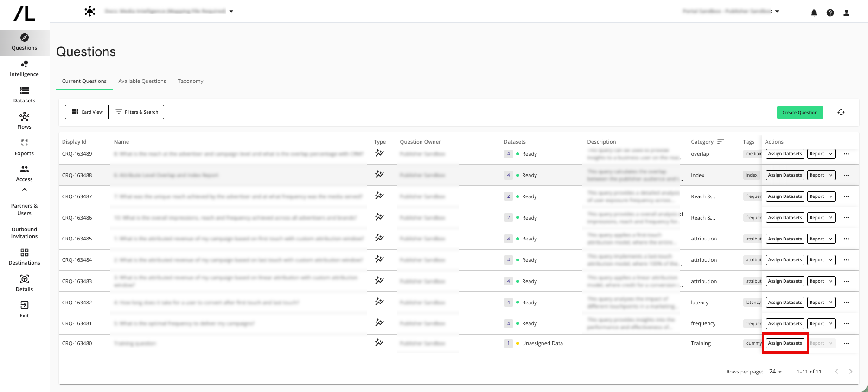Click the clean room star icon in header
The width and height of the screenshot is (868, 392).
pyautogui.click(x=90, y=12)
